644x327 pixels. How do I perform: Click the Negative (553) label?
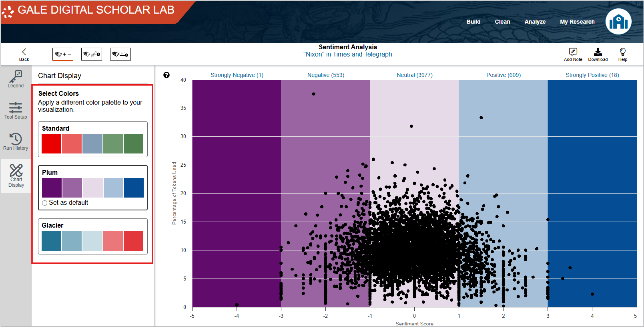point(326,75)
